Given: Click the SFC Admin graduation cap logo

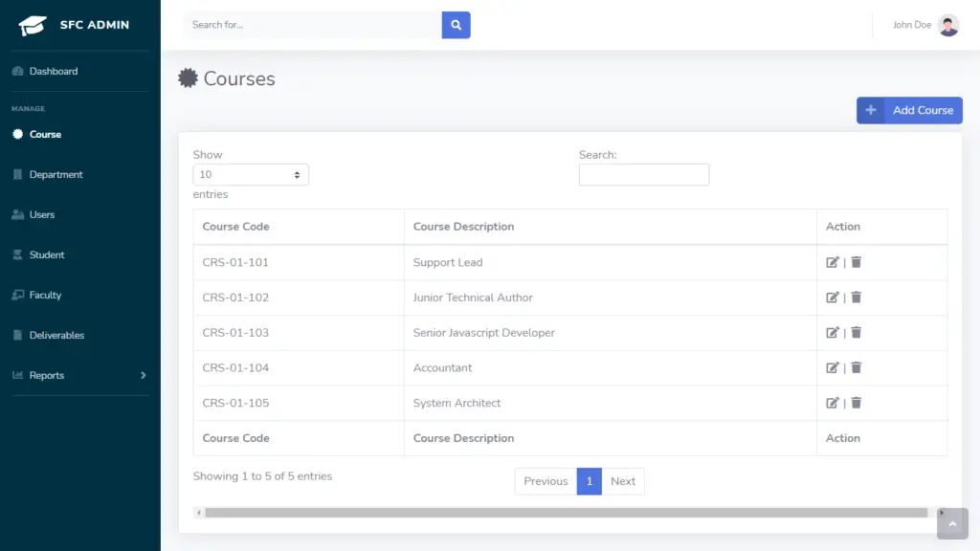Looking at the screenshot, I should click(32, 24).
